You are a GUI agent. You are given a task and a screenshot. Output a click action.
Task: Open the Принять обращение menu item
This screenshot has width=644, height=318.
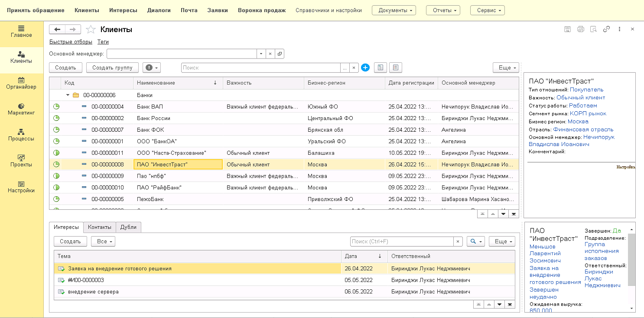36,10
